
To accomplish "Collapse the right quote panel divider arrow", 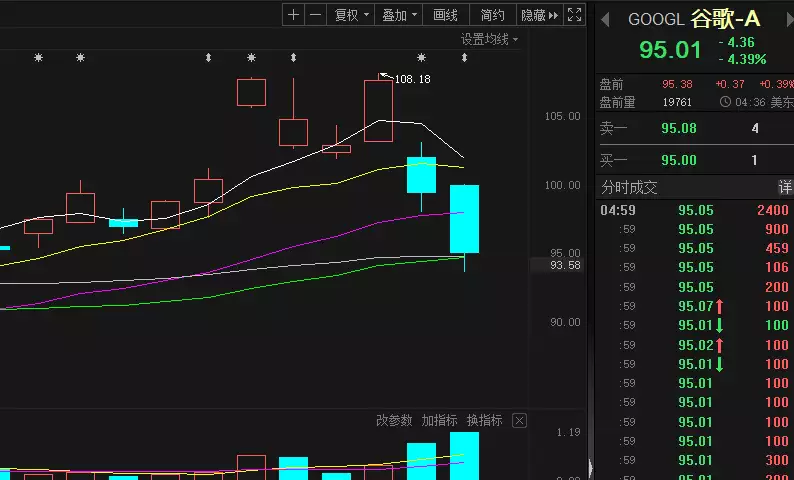I will pos(590,466).
